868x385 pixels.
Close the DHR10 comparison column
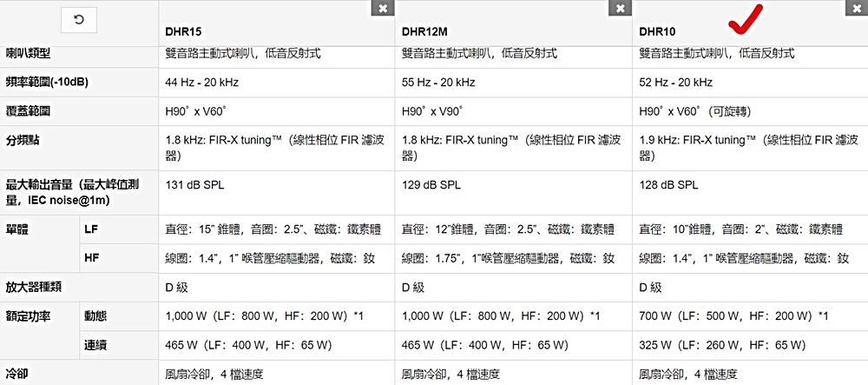click(858, 8)
